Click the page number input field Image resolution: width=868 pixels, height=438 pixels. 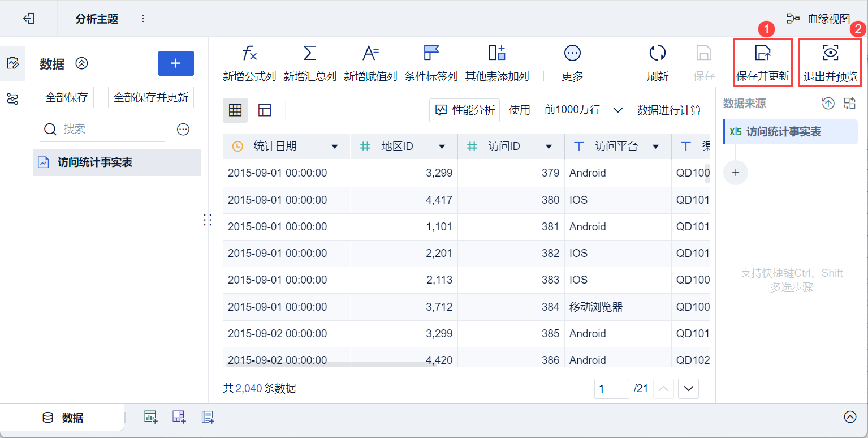coord(611,389)
